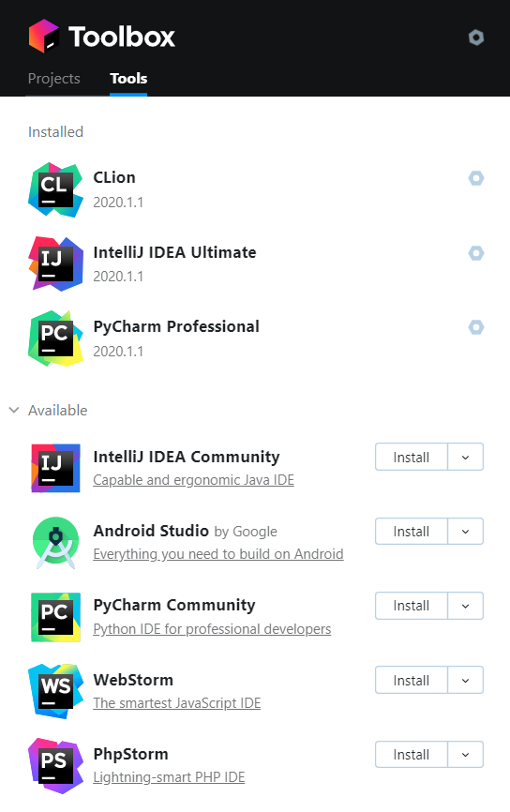Select the Tools tab
The width and height of the screenshot is (510, 812).
coord(128,79)
